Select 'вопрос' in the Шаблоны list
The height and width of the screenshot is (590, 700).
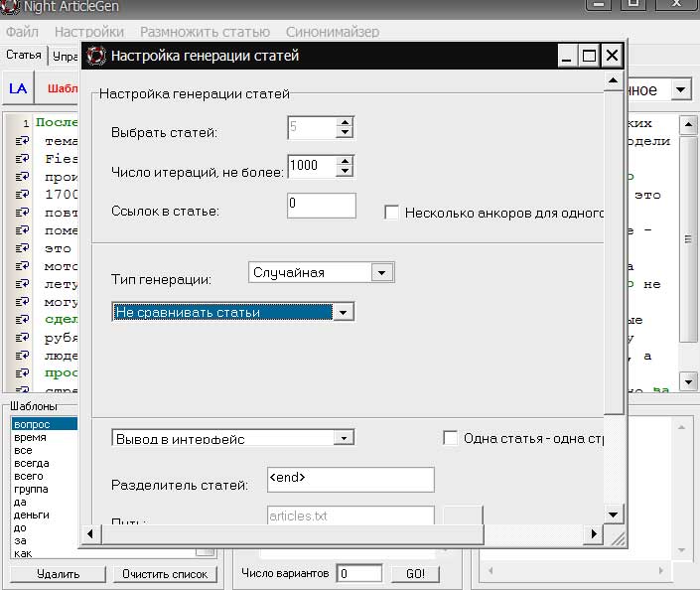(45, 424)
